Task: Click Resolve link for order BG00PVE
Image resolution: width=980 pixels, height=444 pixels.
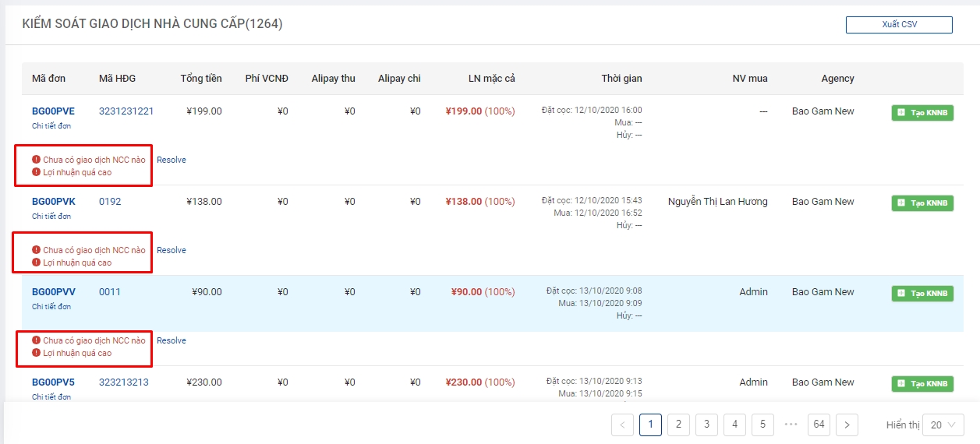Action: (172, 160)
